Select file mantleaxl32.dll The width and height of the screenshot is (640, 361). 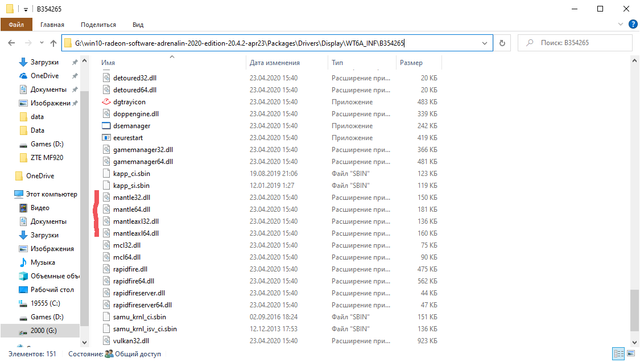(136, 221)
